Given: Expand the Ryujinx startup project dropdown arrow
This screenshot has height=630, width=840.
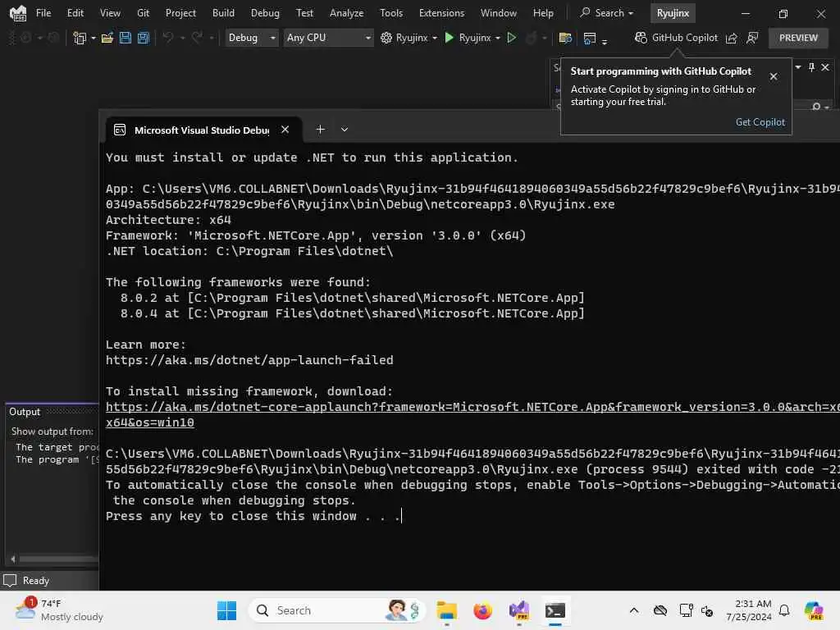Looking at the screenshot, I should 435,38.
